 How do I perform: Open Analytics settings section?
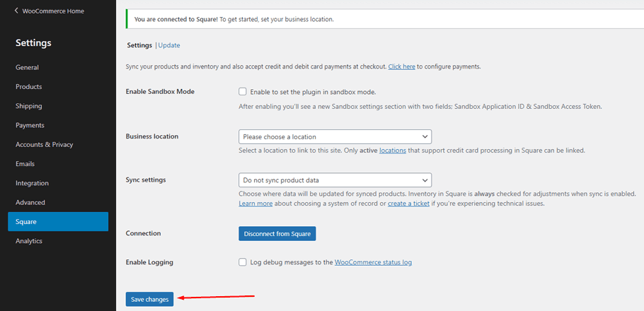coord(29,241)
